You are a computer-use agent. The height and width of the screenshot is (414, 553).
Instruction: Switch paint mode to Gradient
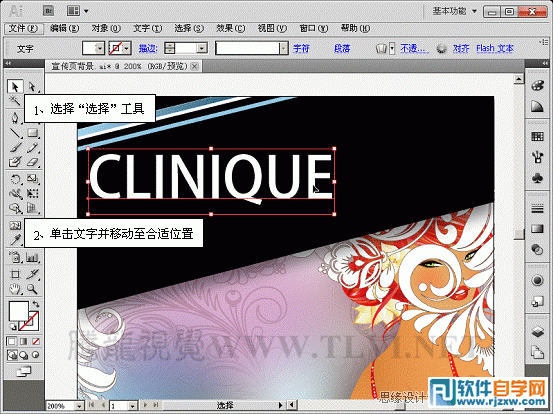point(24,341)
